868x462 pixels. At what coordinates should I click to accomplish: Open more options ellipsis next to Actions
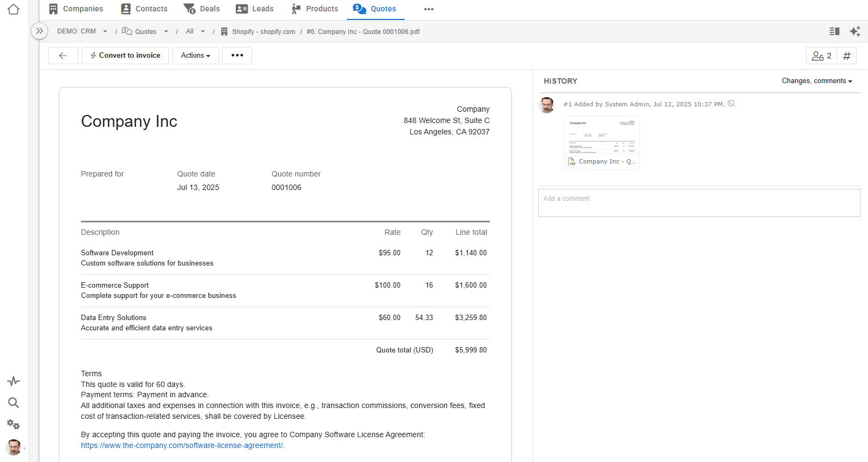coord(237,56)
